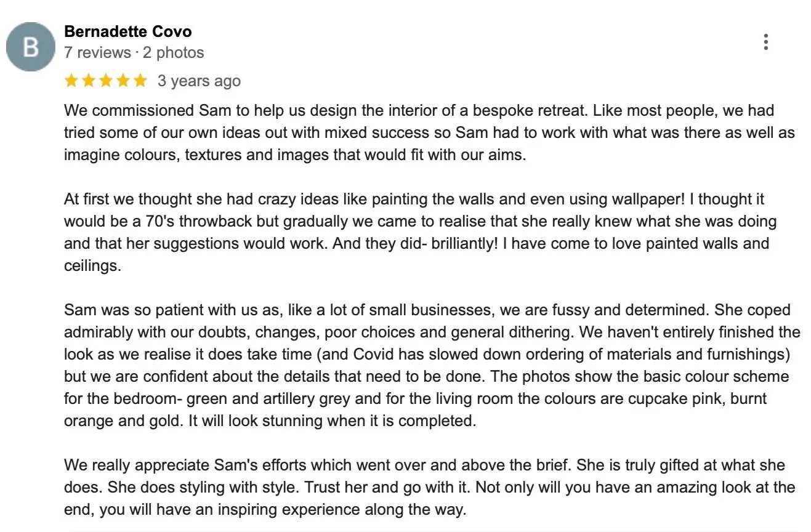Click the '3 years ago' timestamp
Viewport: 811px width, 532px height.
[x=199, y=81]
